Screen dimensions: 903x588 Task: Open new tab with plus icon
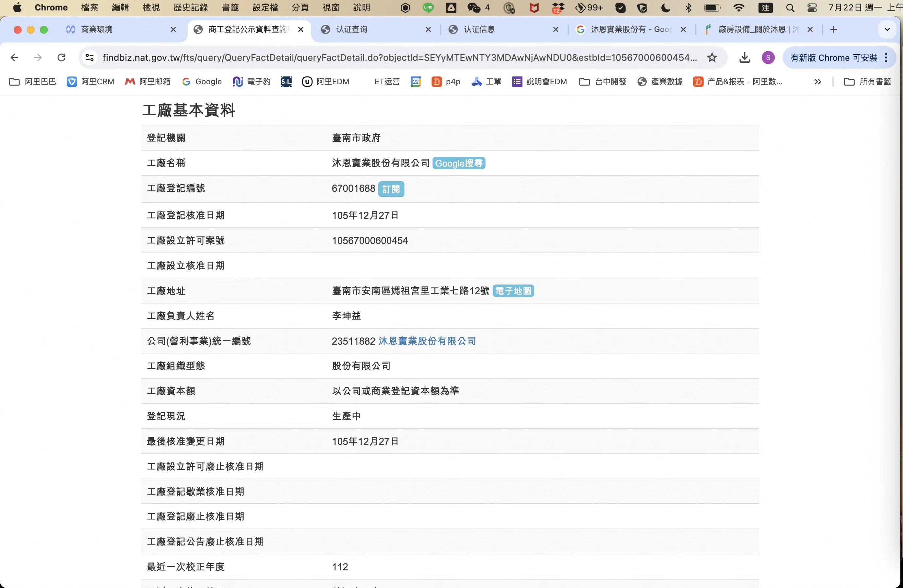coord(834,30)
